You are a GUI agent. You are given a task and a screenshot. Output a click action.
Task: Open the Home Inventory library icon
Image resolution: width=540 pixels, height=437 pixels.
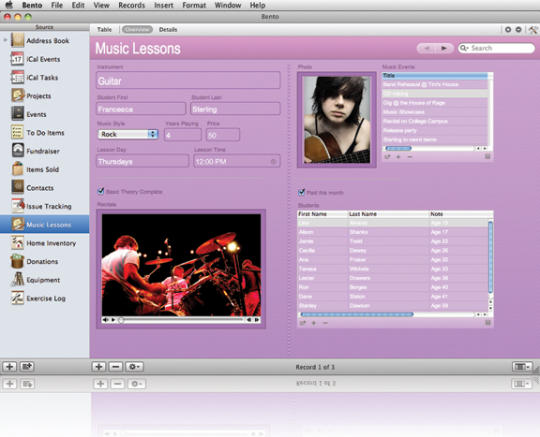[17, 243]
